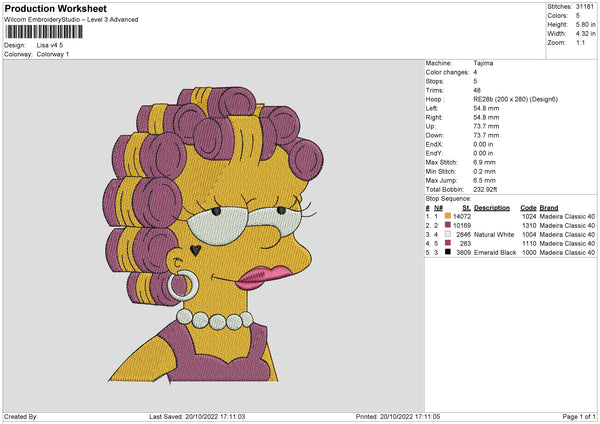Click the purple swatch for thread 1310
This screenshot has height=424, width=600.
click(448, 225)
